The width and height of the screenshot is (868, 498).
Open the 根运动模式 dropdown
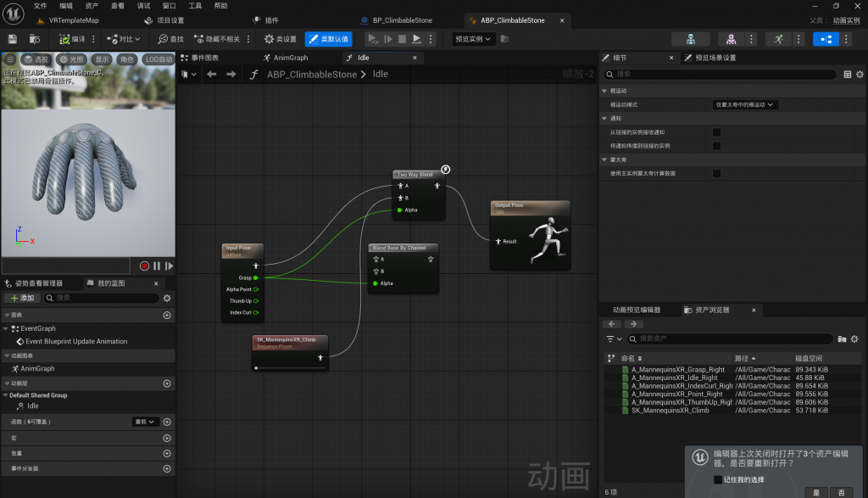pyautogui.click(x=745, y=104)
